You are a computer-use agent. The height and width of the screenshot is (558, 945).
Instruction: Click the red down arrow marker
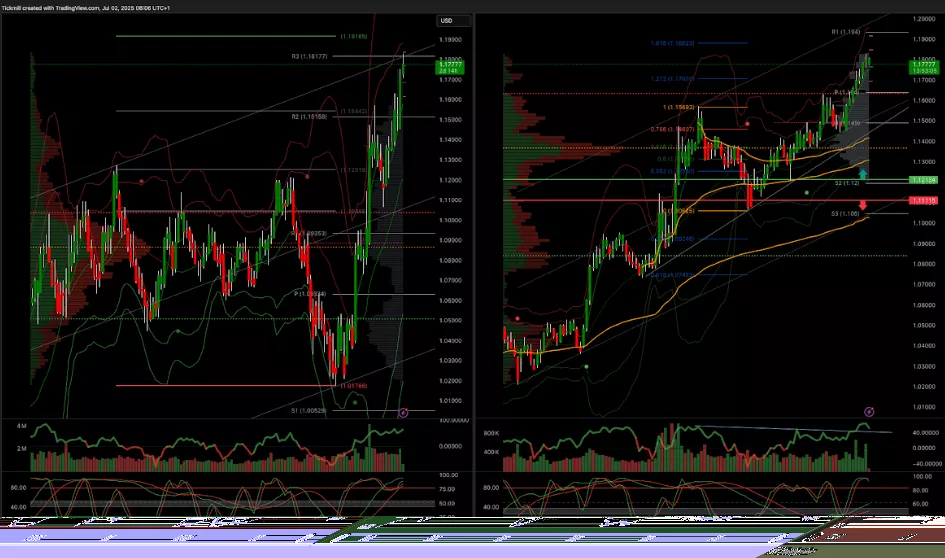863,206
